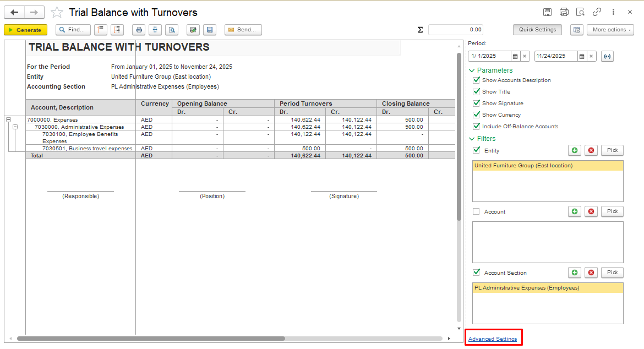Open calendar for the period start date
This screenshot has height=349, width=644.
pyautogui.click(x=515, y=56)
